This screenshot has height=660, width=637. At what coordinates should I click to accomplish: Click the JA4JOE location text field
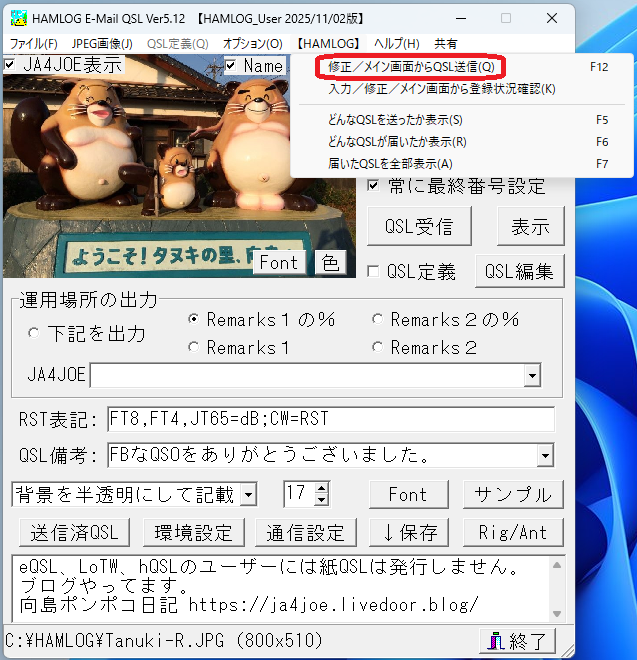click(x=307, y=375)
